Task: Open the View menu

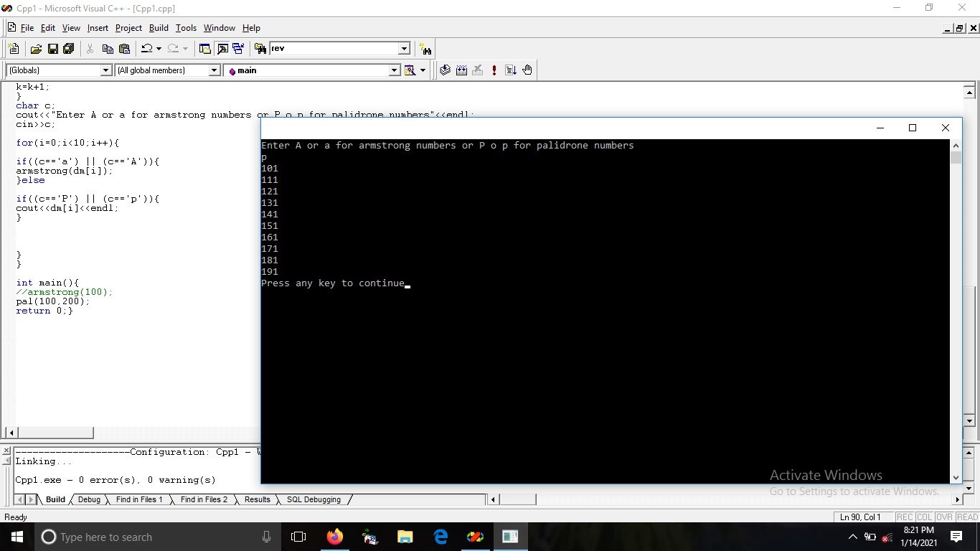Action: 71,28
